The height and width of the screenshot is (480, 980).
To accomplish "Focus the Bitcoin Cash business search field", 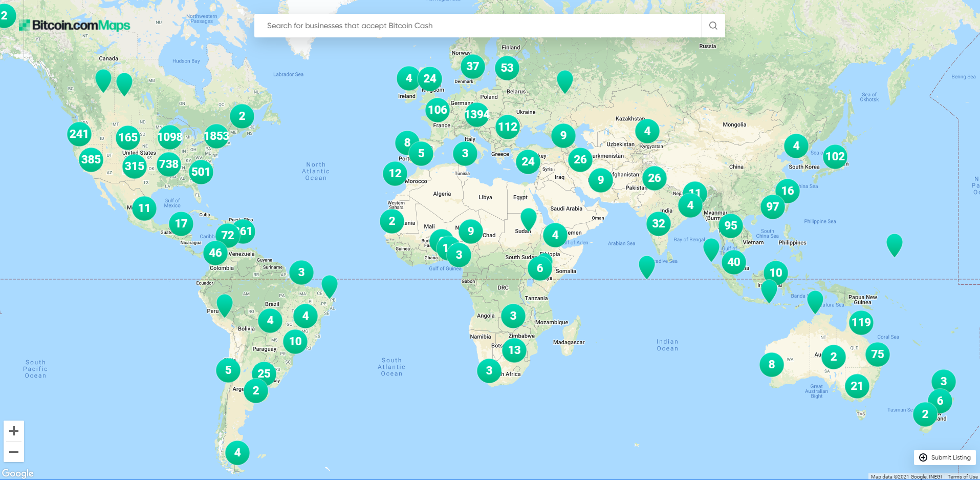I will pos(477,26).
